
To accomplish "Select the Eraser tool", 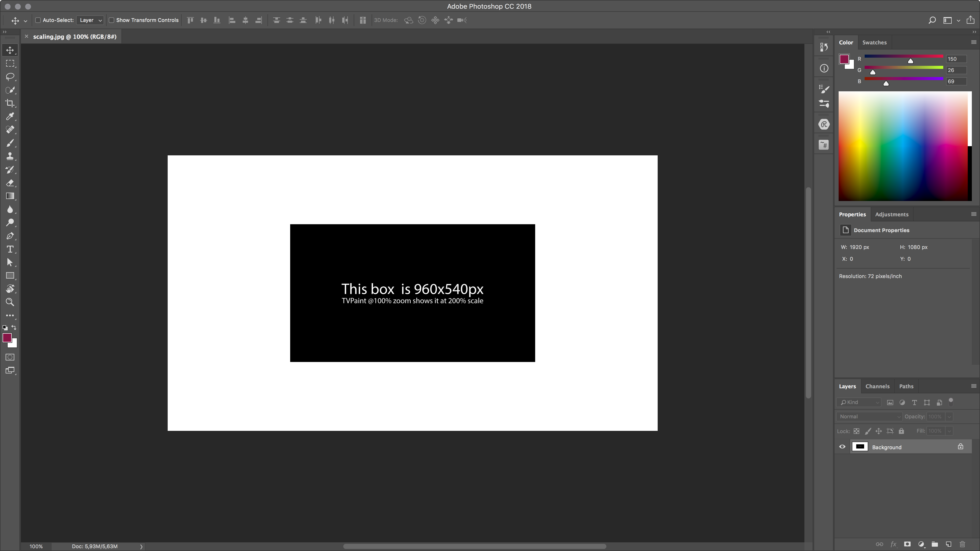I will 10,183.
